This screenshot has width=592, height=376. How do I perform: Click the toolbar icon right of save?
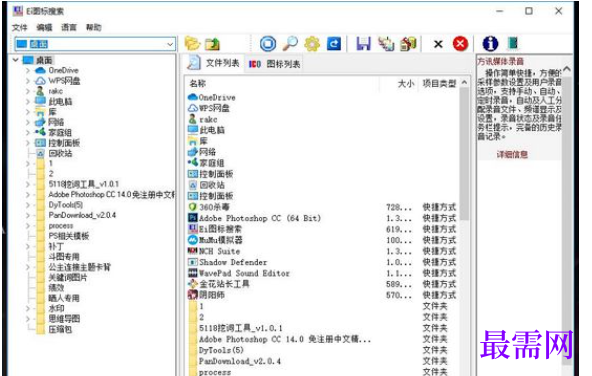click(386, 44)
